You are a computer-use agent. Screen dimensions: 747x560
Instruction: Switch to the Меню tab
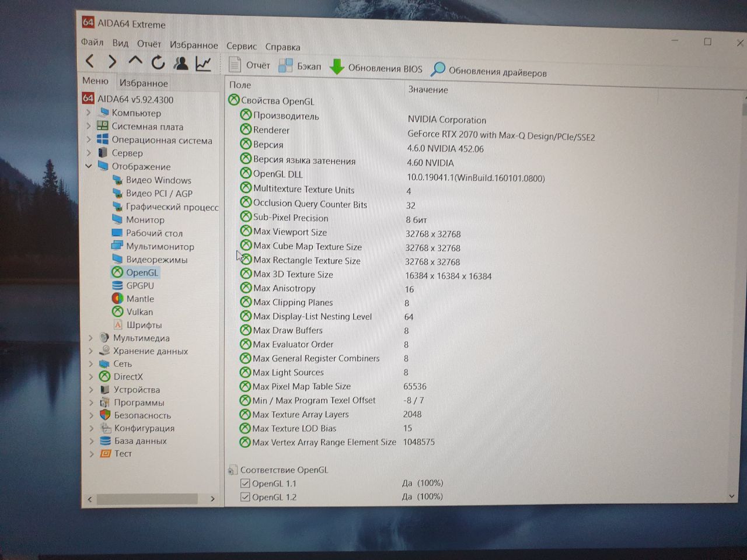(x=95, y=81)
